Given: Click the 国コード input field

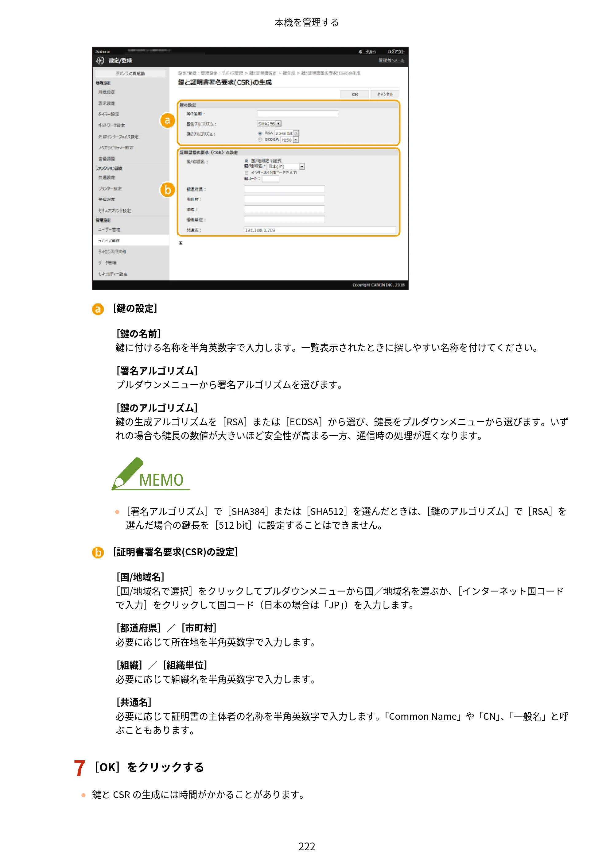Looking at the screenshot, I should pyautogui.click(x=270, y=179).
